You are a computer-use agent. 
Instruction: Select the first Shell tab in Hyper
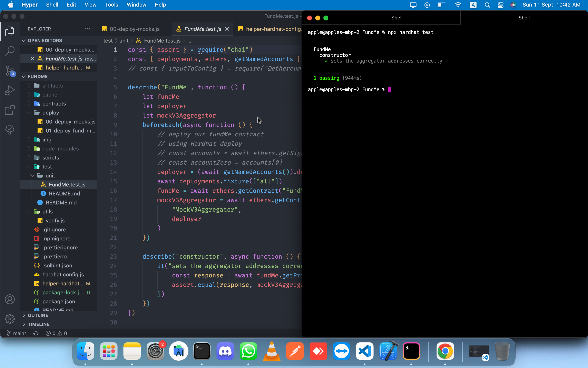click(397, 18)
